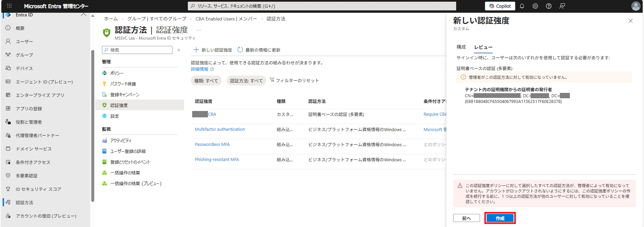The width and height of the screenshot is (644, 227).
Task: Collapse the blade menu with chevron
Action: click(x=179, y=50)
